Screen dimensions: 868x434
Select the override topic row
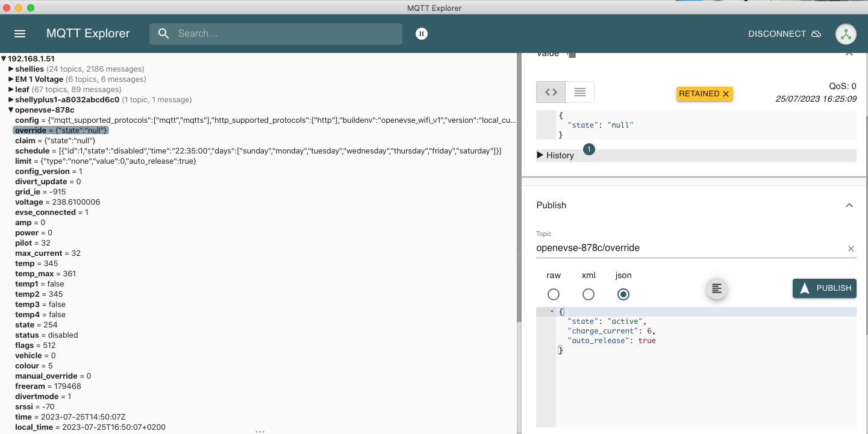coord(61,131)
